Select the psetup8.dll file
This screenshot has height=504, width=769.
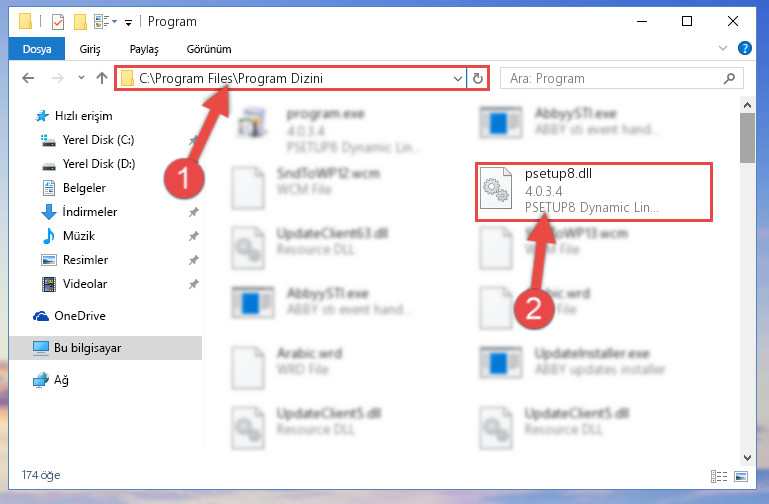coord(593,192)
